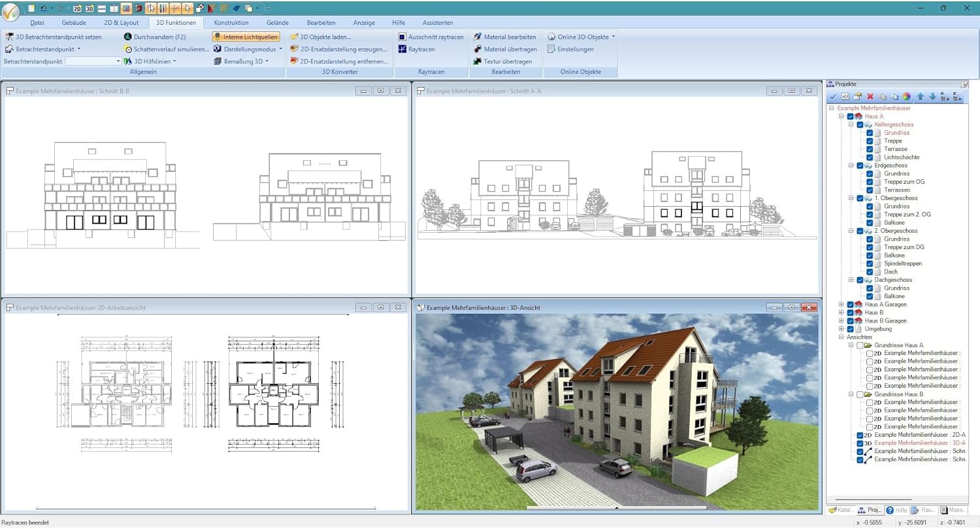
Task: Open the Datei menu tab
Action: point(37,23)
